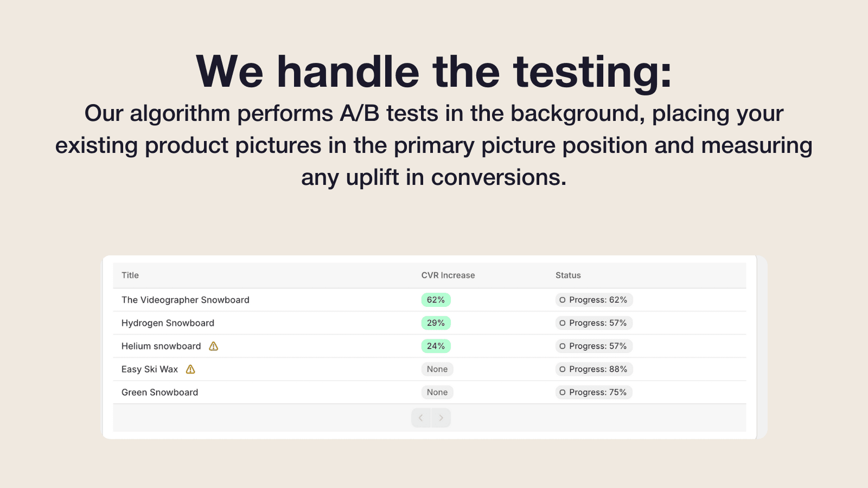Click the warning icon beside Easy Ski Wax
Screen dimensions: 868x488
190,369
